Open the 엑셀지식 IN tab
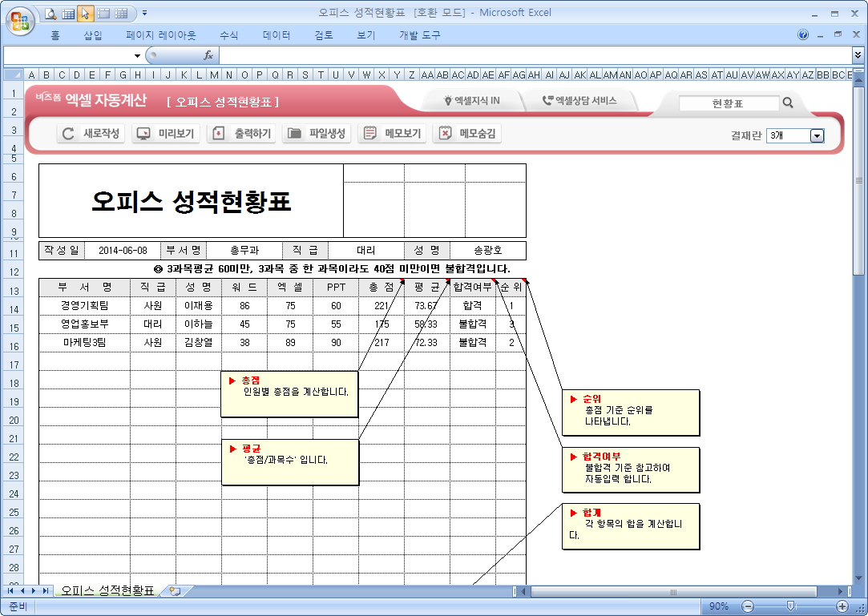The image size is (868, 616). [x=471, y=101]
